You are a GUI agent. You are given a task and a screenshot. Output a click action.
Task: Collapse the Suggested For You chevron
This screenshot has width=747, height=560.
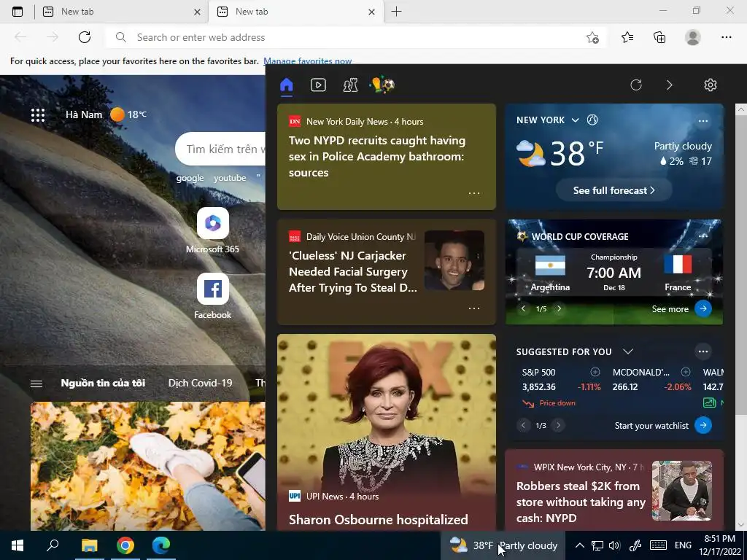point(628,351)
